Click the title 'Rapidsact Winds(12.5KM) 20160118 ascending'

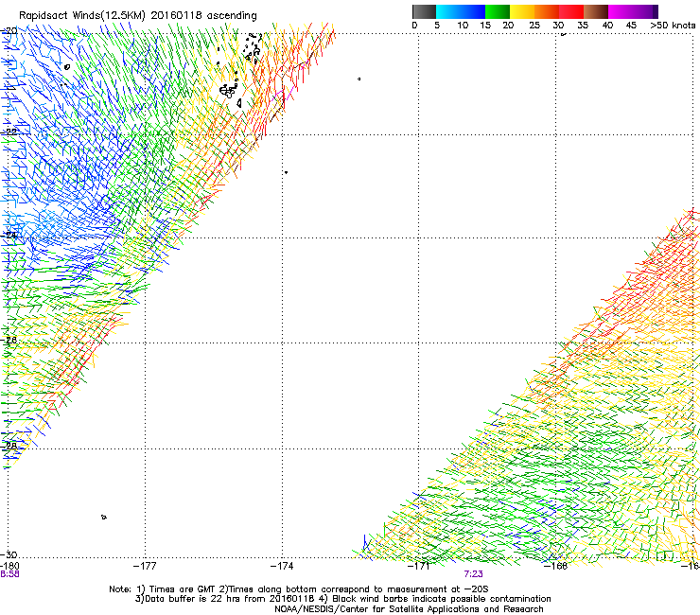(137, 16)
